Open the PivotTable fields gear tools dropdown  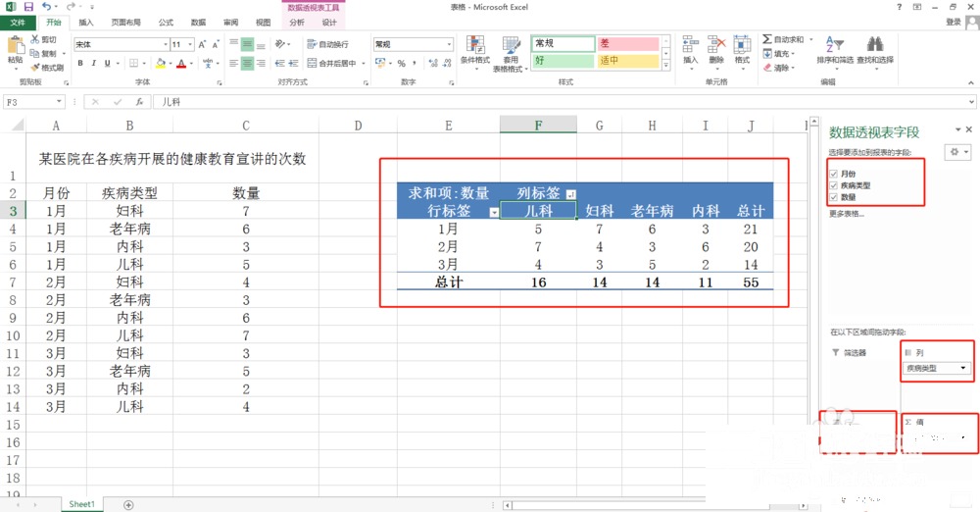[x=957, y=151]
